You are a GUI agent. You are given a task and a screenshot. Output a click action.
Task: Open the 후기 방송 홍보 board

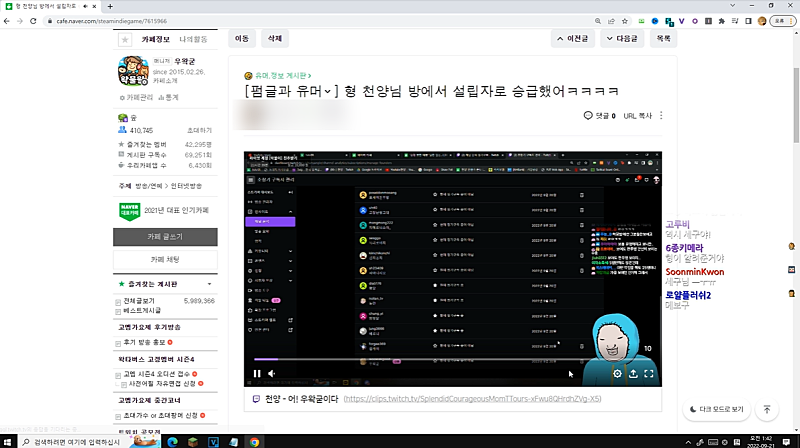pyautogui.click(x=144, y=342)
